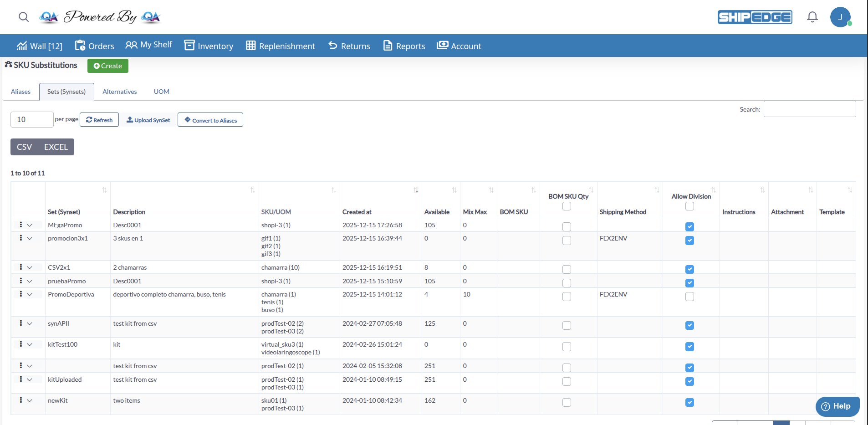Enable Allow Division for PromoDeportiva
Screen dimensions: 868x425
pyautogui.click(x=689, y=297)
